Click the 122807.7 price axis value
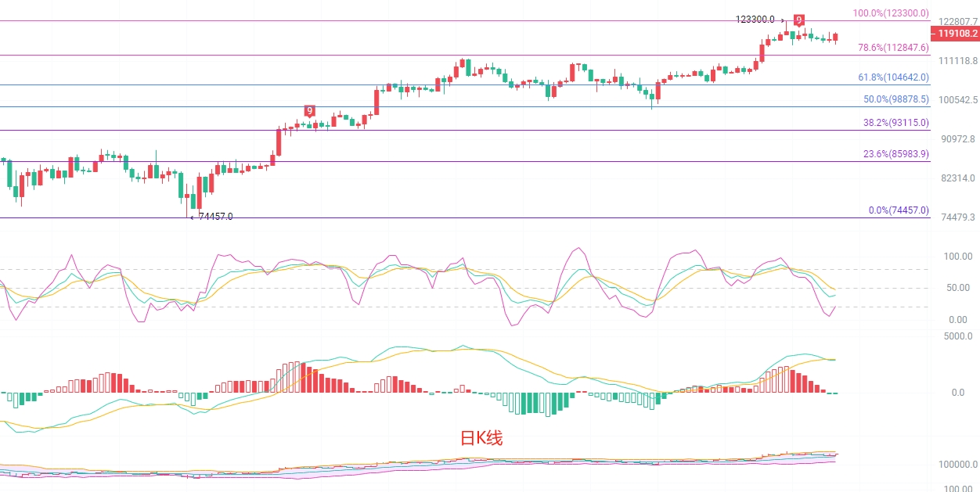Screen dimensions: 980x492 coord(957,22)
